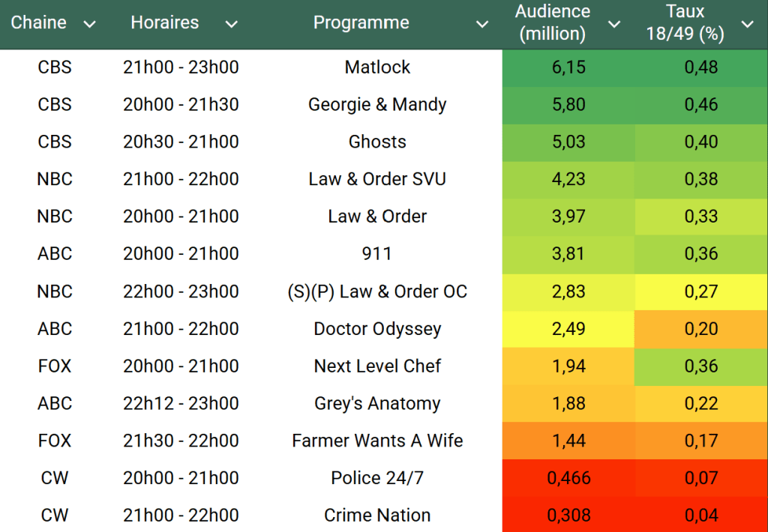The height and width of the screenshot is (532, 768).
Task: Expand the Horaires column filter arrow
Action: 232,25
